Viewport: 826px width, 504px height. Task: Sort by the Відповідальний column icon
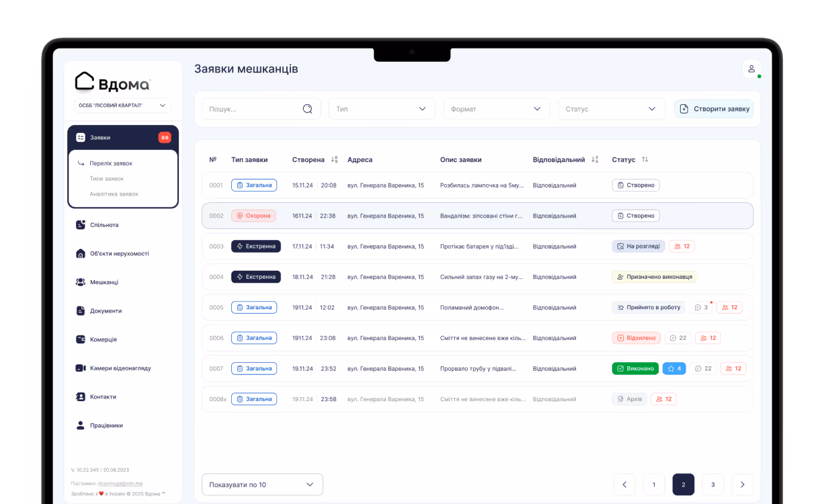pyautogui.click(x=595, y=160)
